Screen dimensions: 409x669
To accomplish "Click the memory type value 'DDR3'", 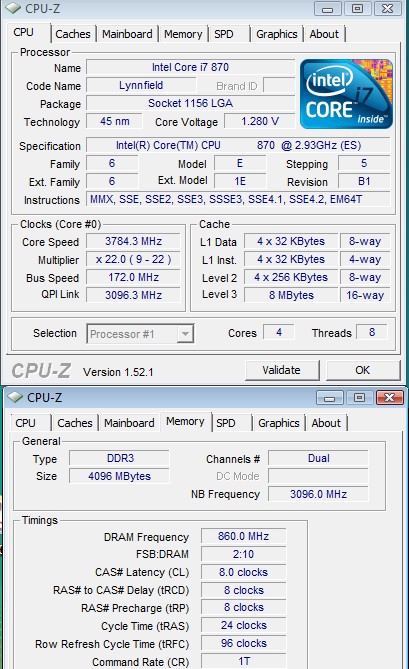I will (x=120, y=458).
